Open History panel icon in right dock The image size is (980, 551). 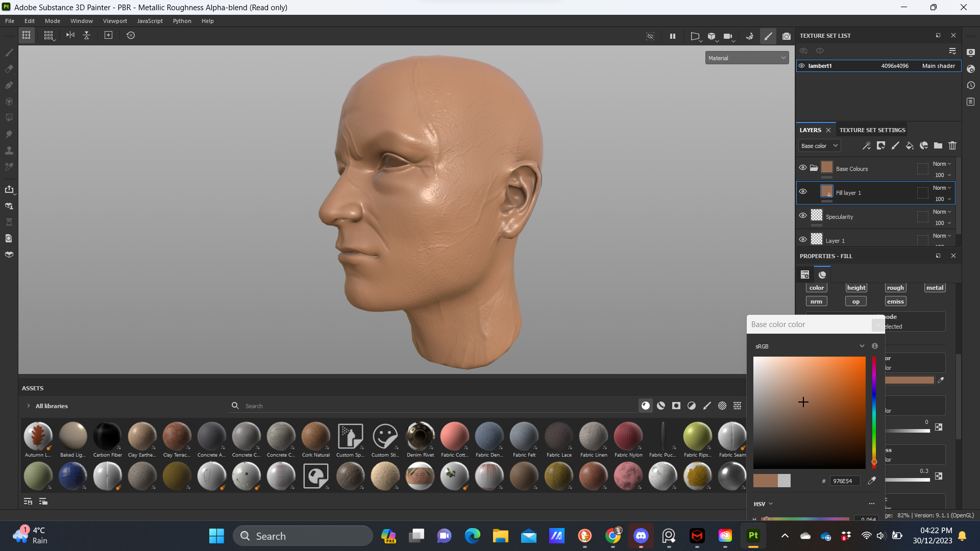[971, 85]
